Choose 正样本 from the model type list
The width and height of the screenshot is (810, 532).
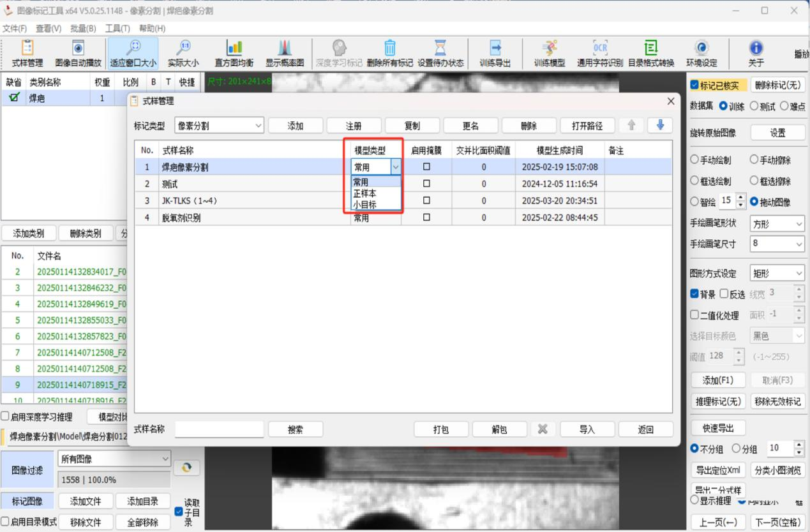pos(376,193)
